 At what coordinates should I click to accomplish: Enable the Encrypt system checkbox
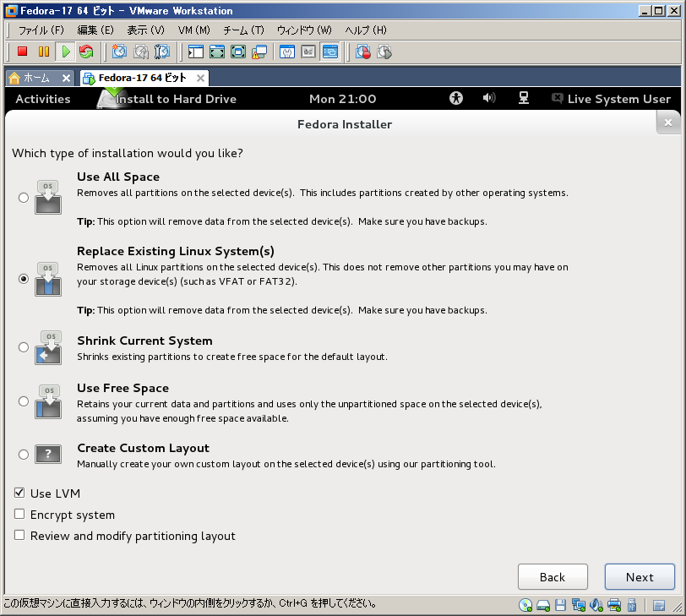pyautogui.click(x=19, y=515)
